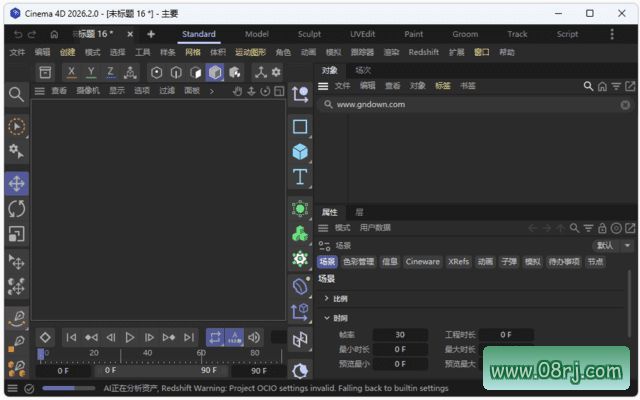
Task: Open the green cloner MoGraph icon
Action: tap(300, 234)
